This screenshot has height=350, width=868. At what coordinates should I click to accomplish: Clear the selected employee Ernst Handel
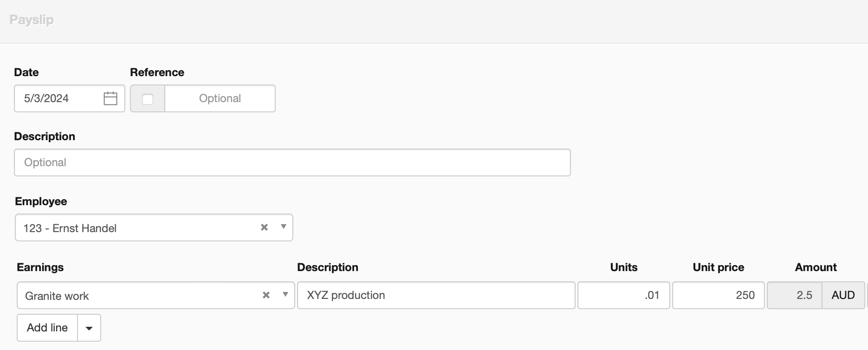click(x=264, y=227)
